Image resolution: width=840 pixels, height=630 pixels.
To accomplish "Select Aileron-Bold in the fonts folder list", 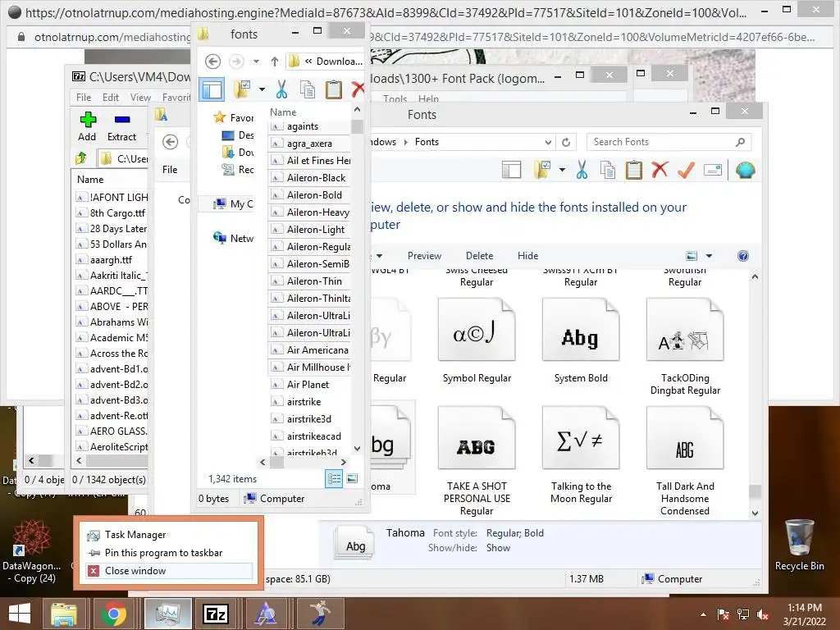I will pyautogui.click(x=310, y=195).
